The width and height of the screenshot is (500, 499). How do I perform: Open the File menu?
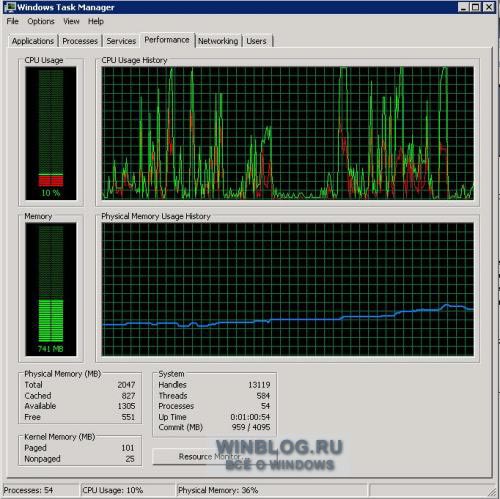tap(13, 21)
